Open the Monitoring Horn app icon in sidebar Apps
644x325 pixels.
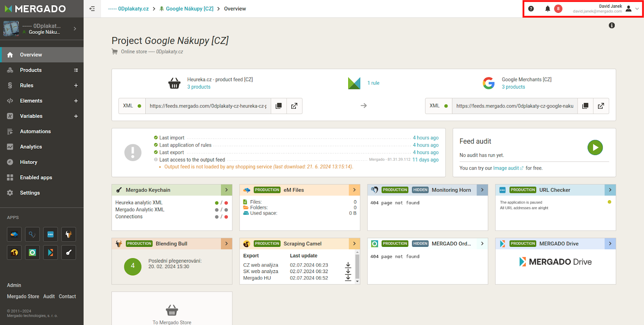(x=32, y=234)
